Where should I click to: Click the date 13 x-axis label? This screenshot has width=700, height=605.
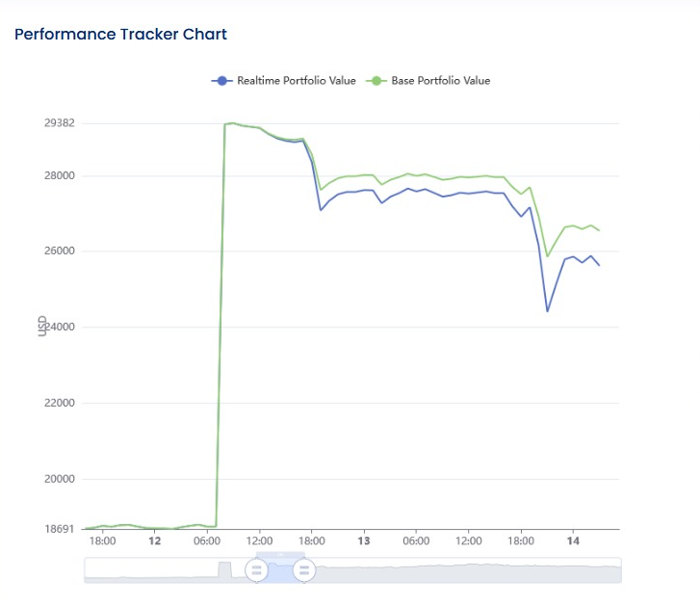363,541
